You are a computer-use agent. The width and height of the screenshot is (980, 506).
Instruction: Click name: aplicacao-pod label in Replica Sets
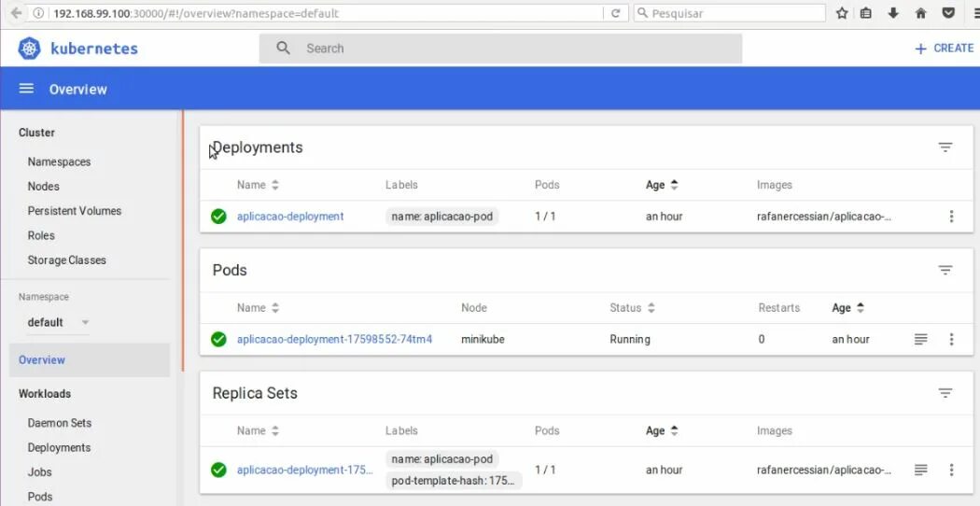point(441,459)
